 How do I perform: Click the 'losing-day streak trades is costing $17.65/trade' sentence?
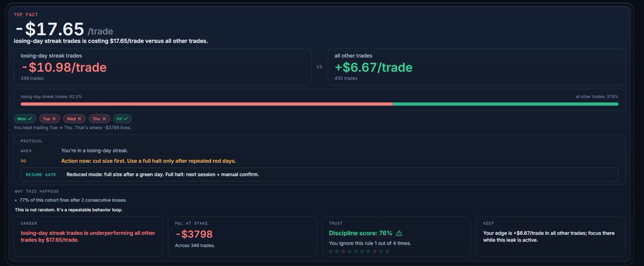pos(111,41)
